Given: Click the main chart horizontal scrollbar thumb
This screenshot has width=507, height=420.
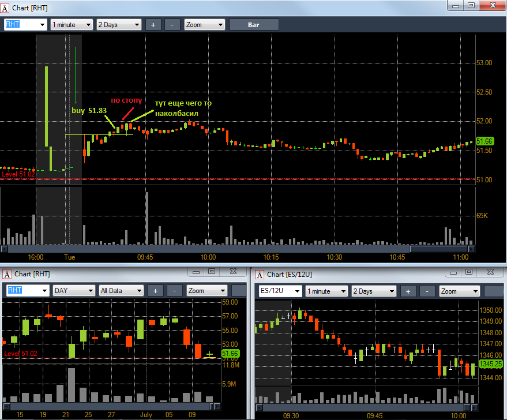Looking at the screenshot, I should [439, 249].
